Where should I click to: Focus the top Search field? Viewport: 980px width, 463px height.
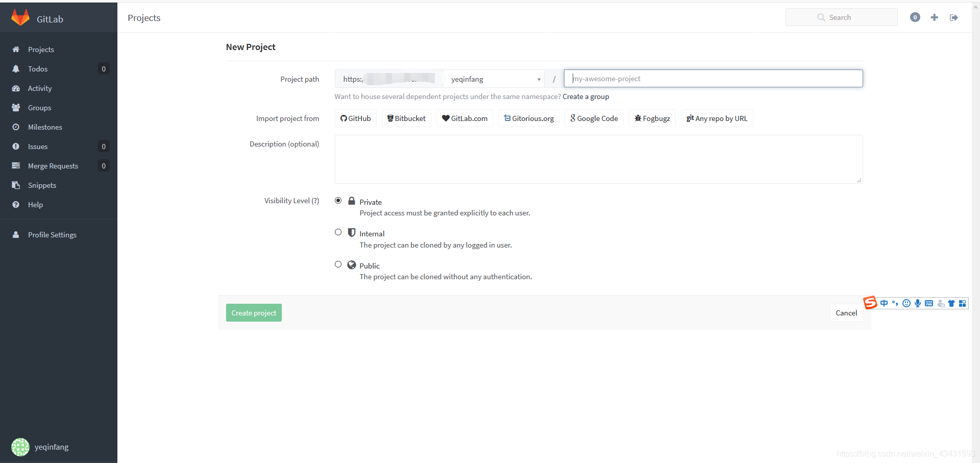[841, 17]
